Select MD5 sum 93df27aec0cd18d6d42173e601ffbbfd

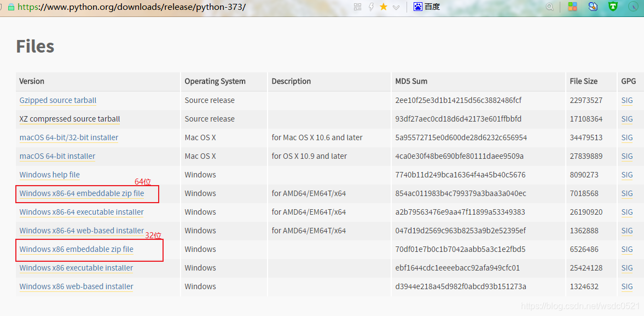459,119
